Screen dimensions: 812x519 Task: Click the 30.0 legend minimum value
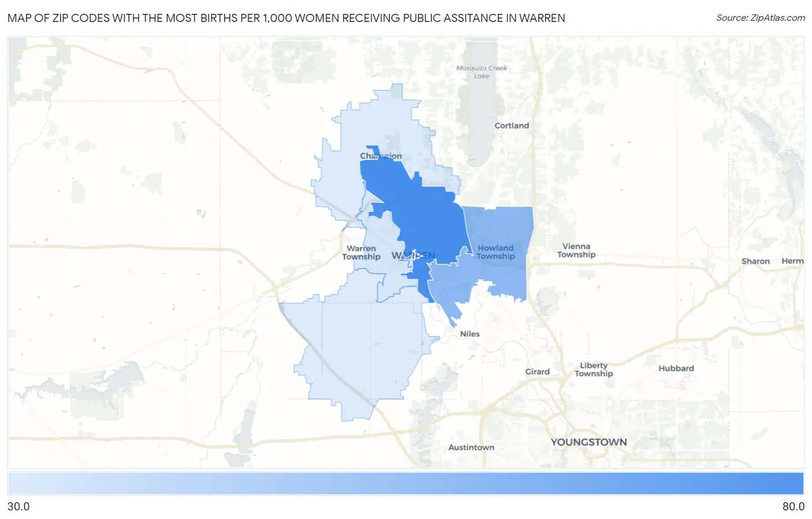tap(18, 507)
